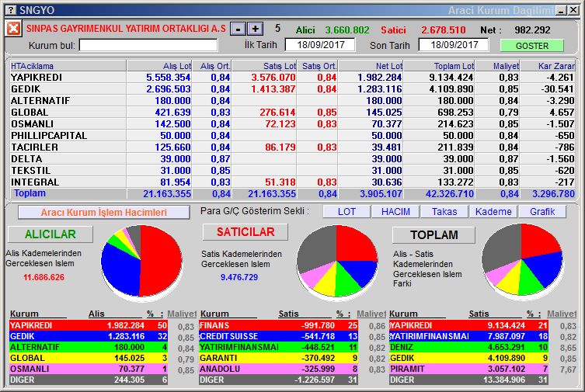Sort by Kar Zarar column header
The image size is (585, 392).
pos(547,66)
